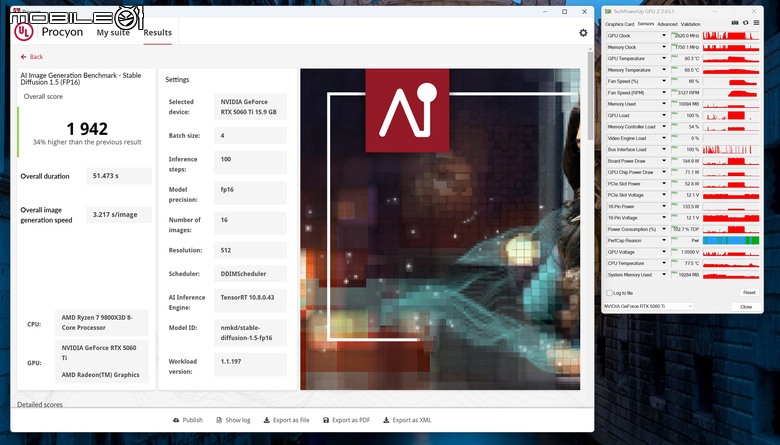Click the back arrow icon
The image size is (780, 445).
point(23,57)
